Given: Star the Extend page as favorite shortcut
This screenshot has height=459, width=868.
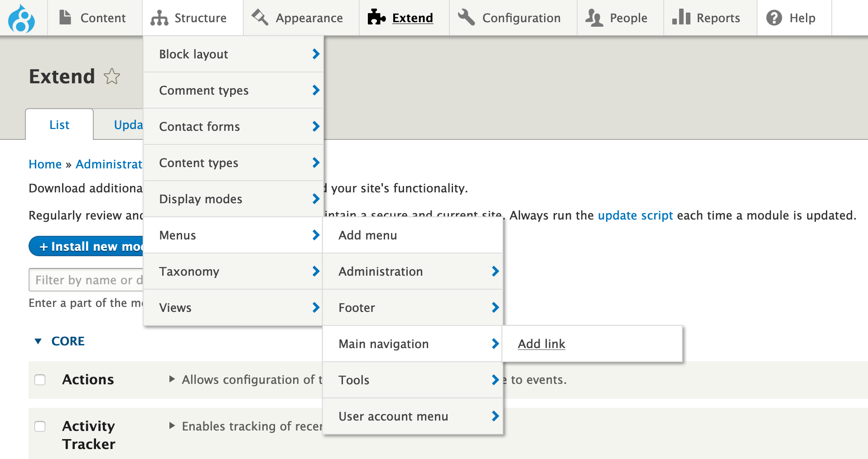Looking at the screenshot, I should [112, 76].
